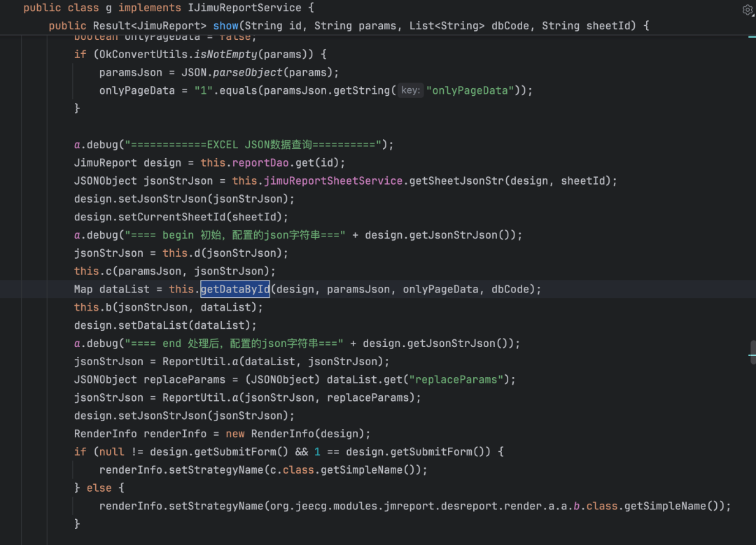Click the show method name in sticky header
Viewport: 756px width, 545px height.
click(x=225, y=26)
